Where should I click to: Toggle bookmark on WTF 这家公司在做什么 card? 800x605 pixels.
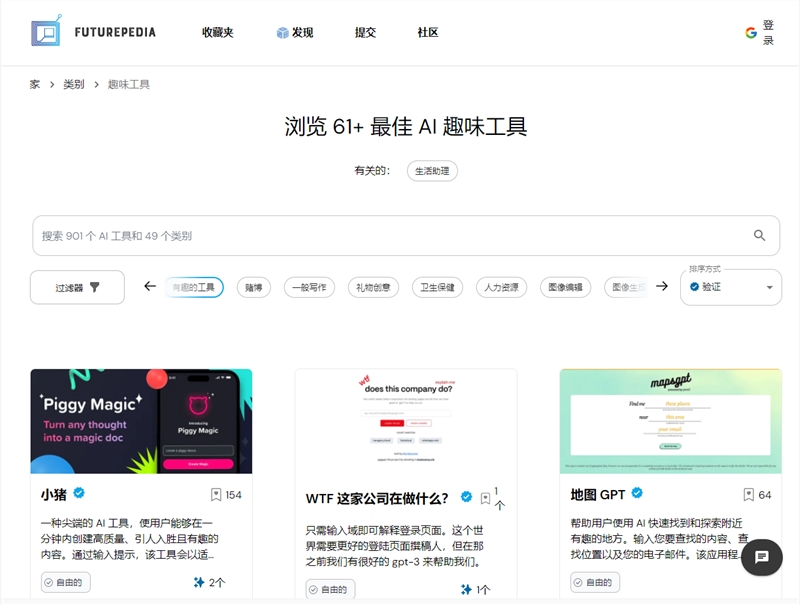coord(485,498)
